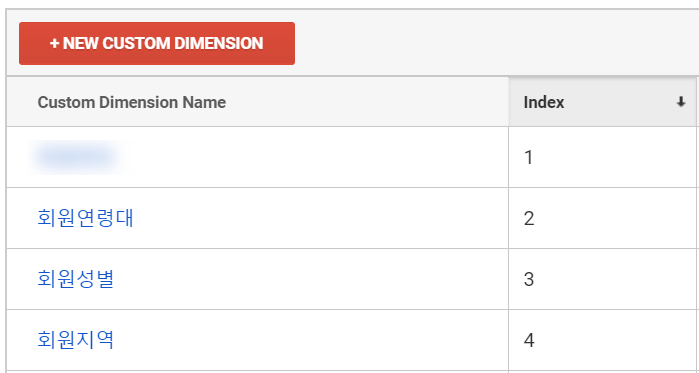Viewport: 699px width, 373px height.
Task: Select the Index cell showing 3
Action: pyautogui.click(x=602, y=279)
